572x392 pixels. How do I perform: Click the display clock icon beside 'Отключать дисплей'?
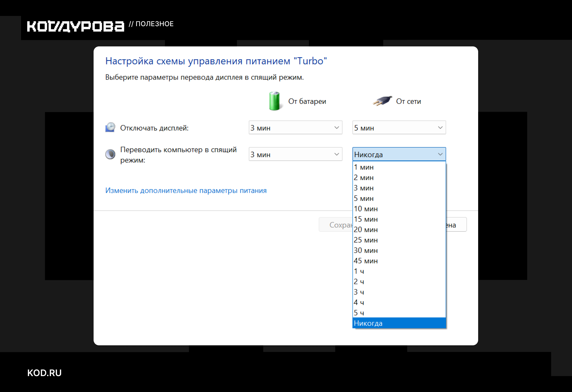click(x=110, y=127)
